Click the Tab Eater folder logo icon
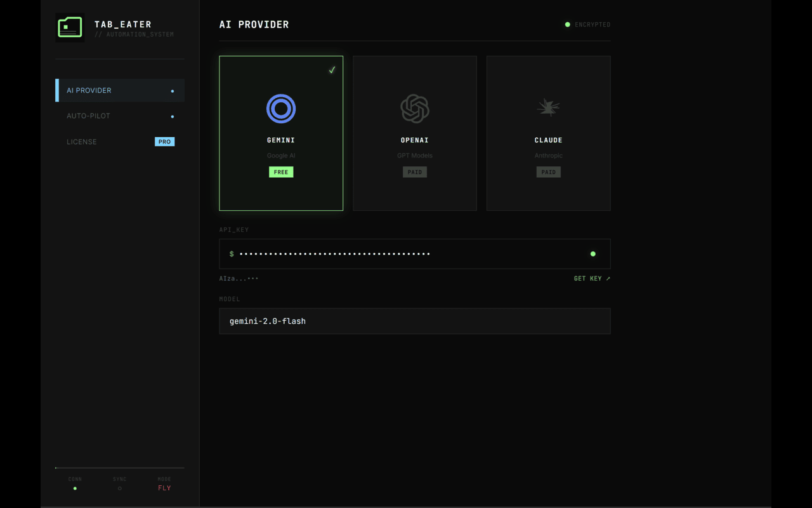Image resolution: width=812 pixels, height=508 pixels. tap(70, 27)
